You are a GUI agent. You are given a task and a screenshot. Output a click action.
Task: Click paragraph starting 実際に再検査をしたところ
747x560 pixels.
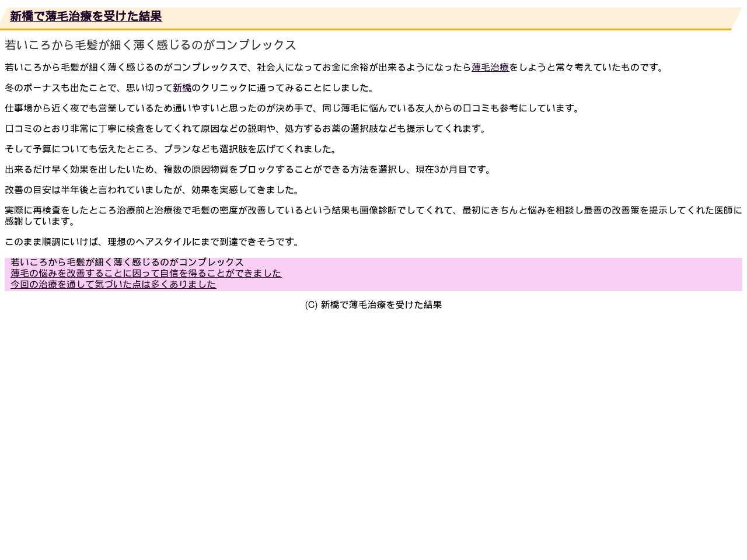(x=373, y=216)
